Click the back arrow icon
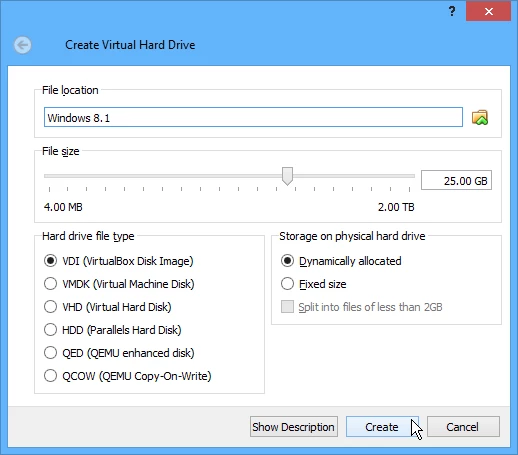518x455 pixels. tap(23, 45)
